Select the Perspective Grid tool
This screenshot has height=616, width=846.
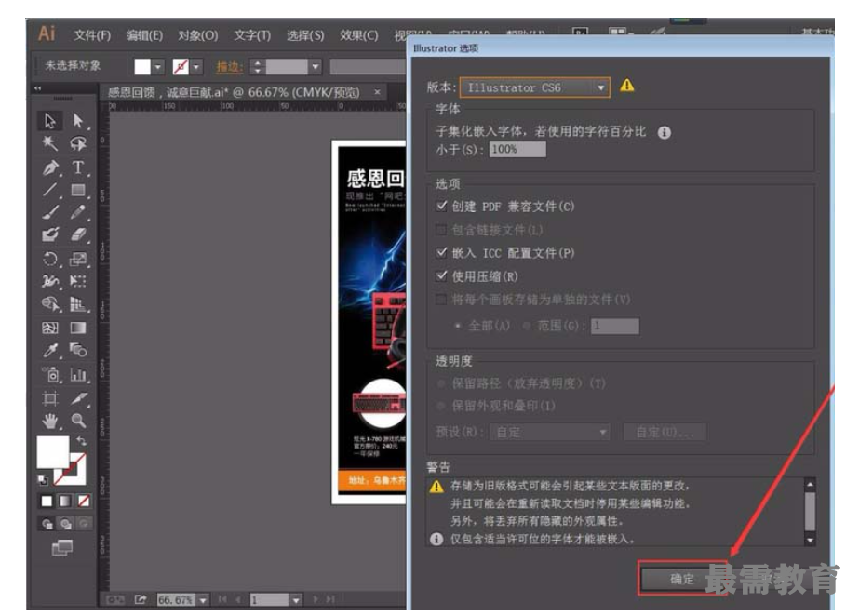point(78,304)
